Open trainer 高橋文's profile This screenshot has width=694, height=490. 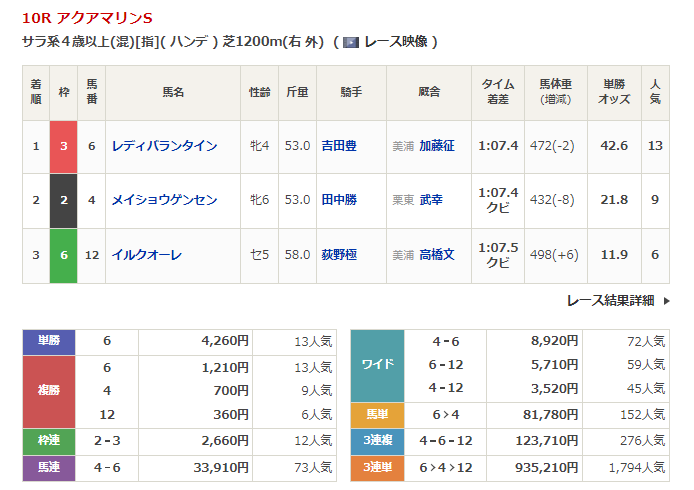pyautogui.click(x=437, y=255)
